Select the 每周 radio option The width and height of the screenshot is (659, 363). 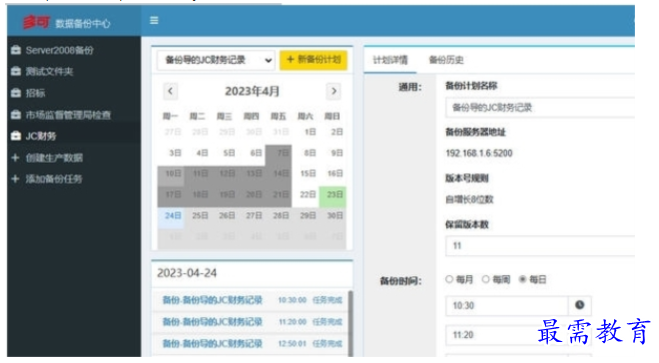(x=486, y=279)
